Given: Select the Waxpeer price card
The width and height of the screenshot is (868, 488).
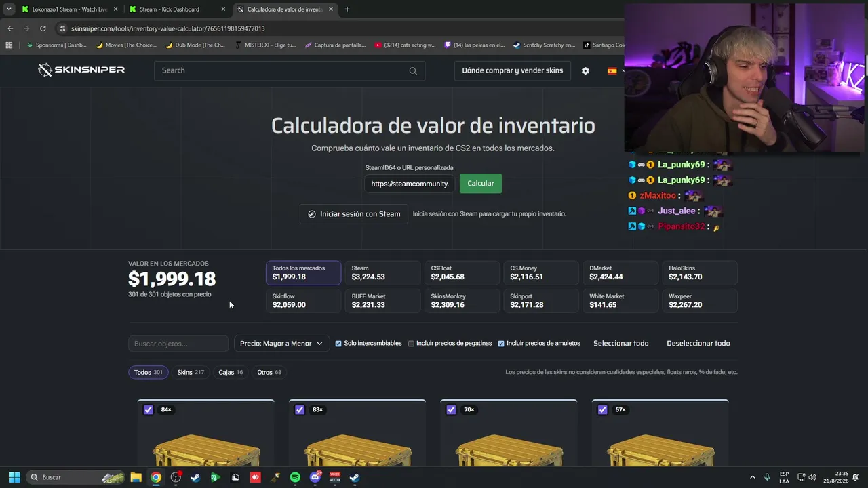Looking at the screenshot, I should tap(700, 301).
